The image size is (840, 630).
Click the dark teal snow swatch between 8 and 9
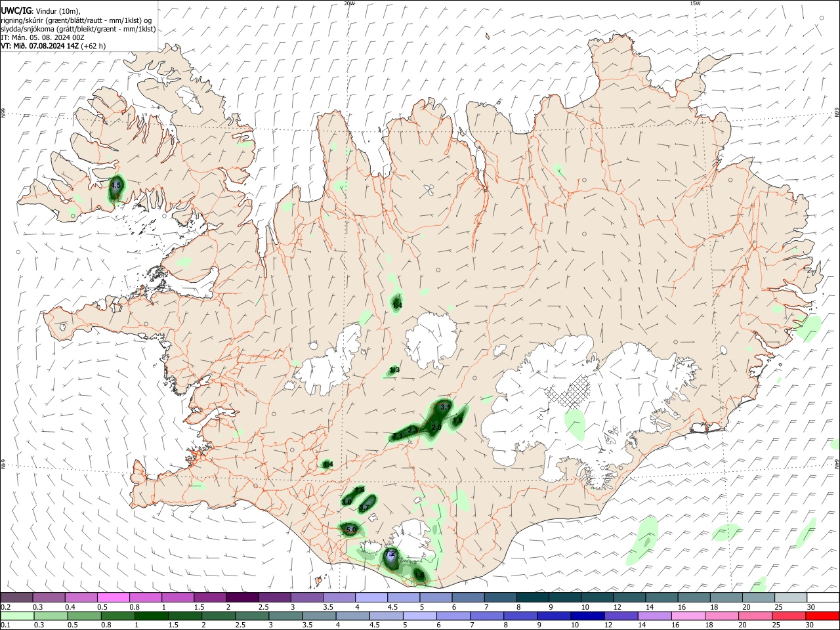coord(534,598)
